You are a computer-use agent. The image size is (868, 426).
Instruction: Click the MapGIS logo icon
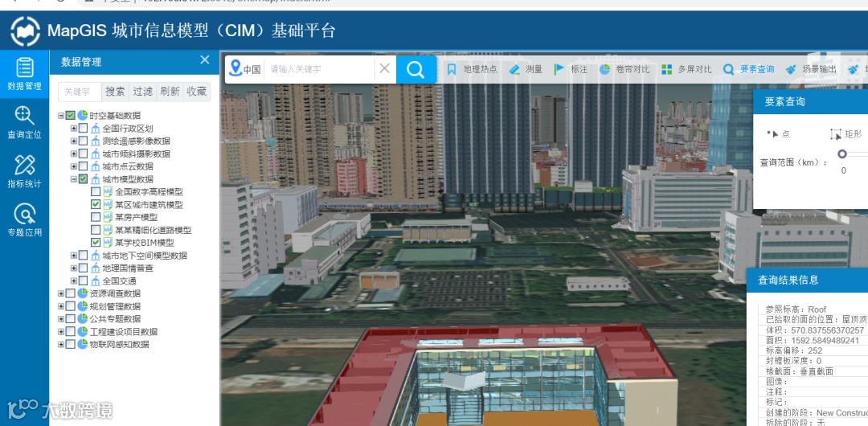(26, 31)
